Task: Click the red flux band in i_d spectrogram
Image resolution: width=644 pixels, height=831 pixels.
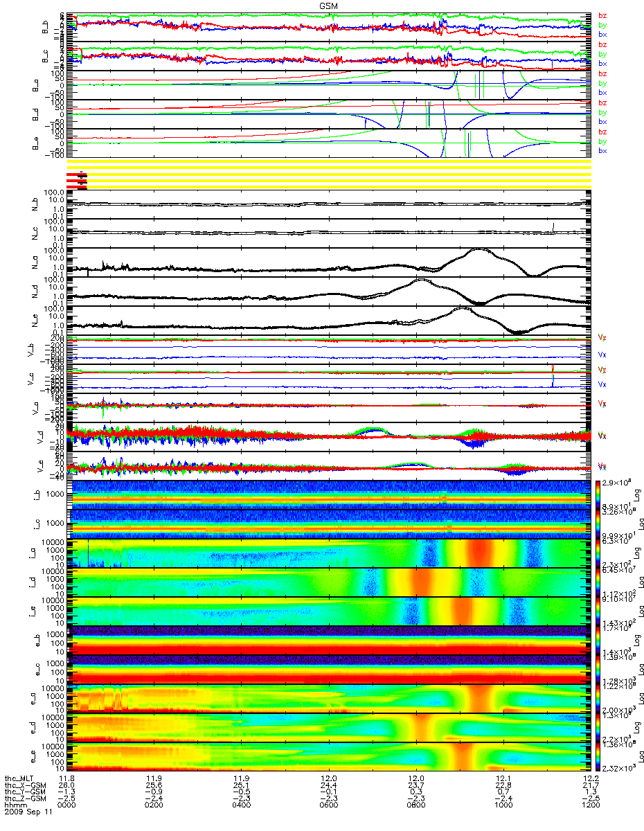Action: 420,582
